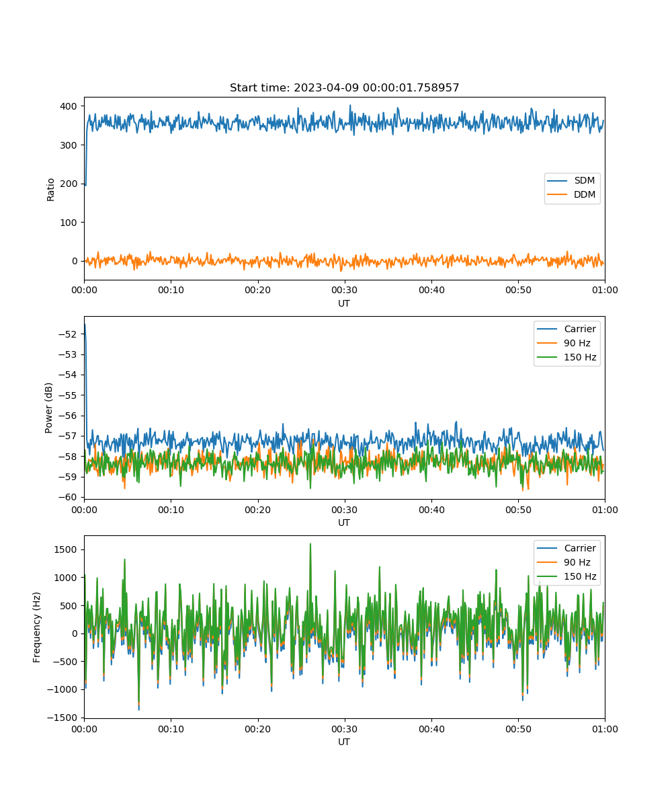Image resolution: width=672 pixels, height=807 pixels.
Task: Click the UT label under the Power plot
Action: [344, 523]
